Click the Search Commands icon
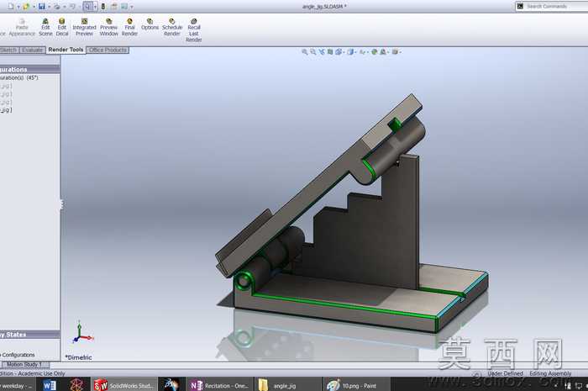The width and height of the screenshot is (588, 391). click(x=520, y=6)
